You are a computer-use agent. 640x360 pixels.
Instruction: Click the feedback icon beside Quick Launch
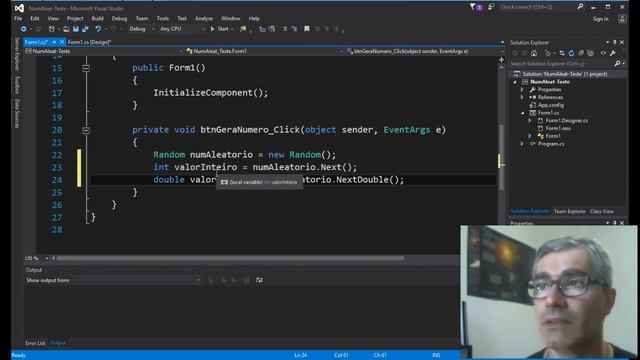(491, 7)
